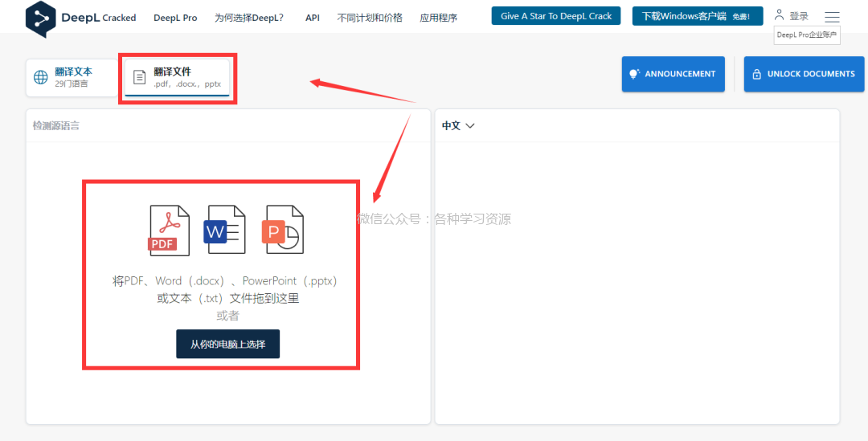The width and height of the screenshot is (868, 441).
Task: Click the DeepL Cracked brand text
Action: [x=99, y=18]
